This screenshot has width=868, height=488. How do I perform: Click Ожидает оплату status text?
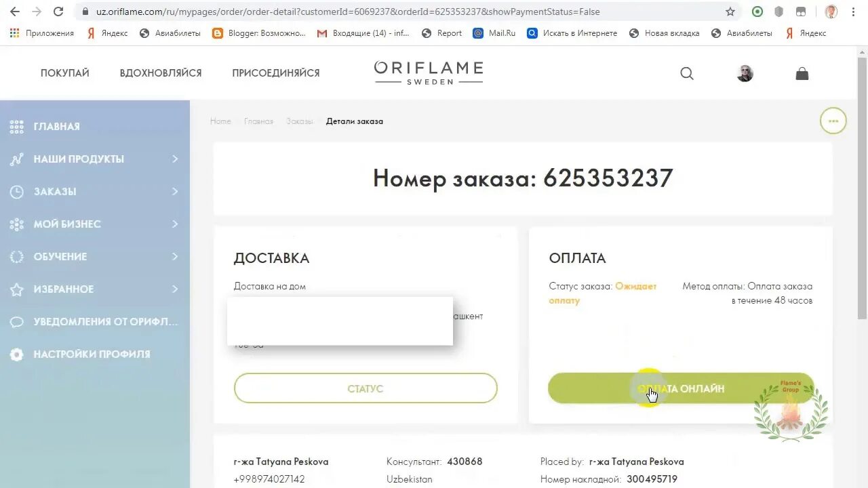click(602, 293)
